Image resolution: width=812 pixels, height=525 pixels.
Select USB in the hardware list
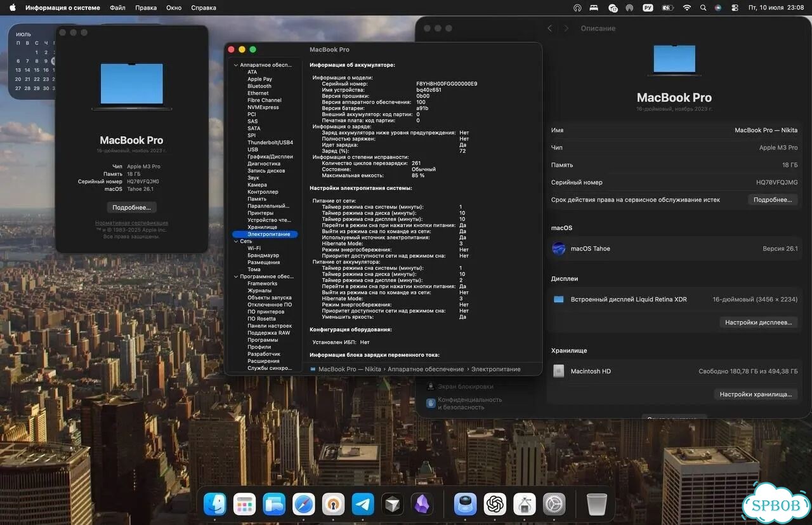tap(252, 150)
